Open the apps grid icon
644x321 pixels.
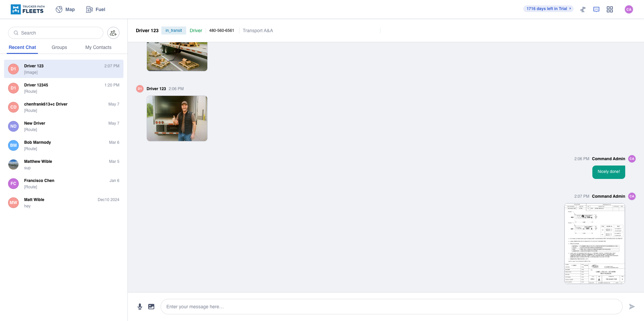tap(610, 9)
